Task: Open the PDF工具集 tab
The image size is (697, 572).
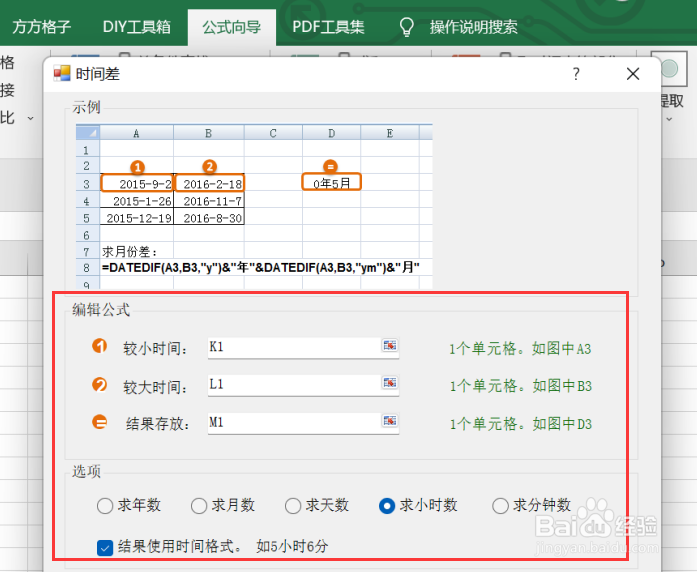Action: (328, 27)
